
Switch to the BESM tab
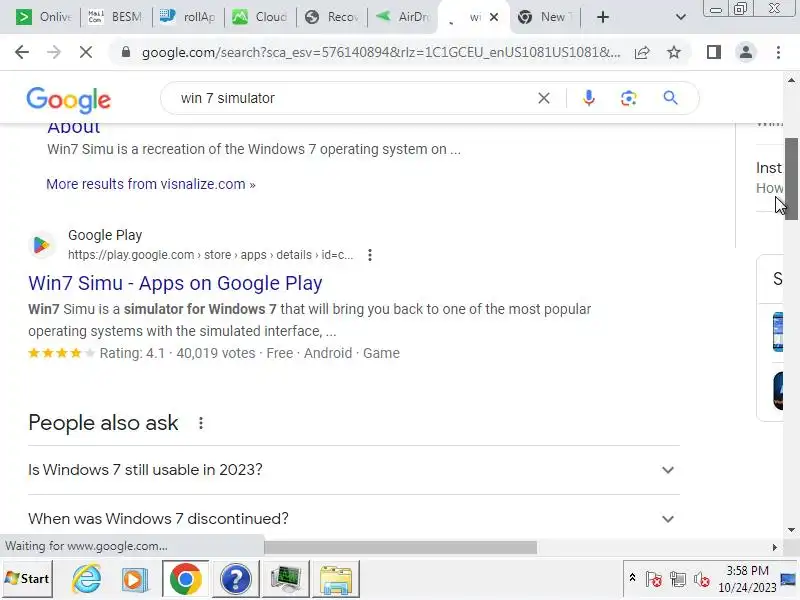[116, 17]
